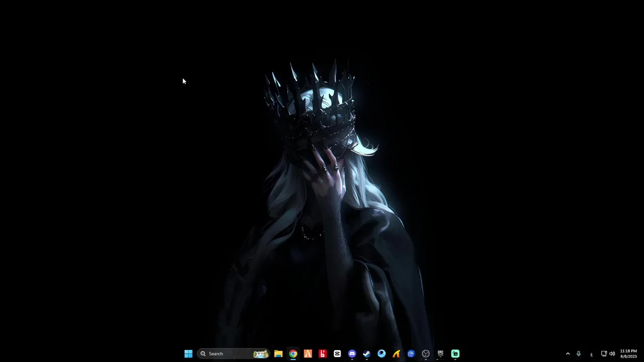Open Epic Games Launcher from taskbar

coord(440,353)
